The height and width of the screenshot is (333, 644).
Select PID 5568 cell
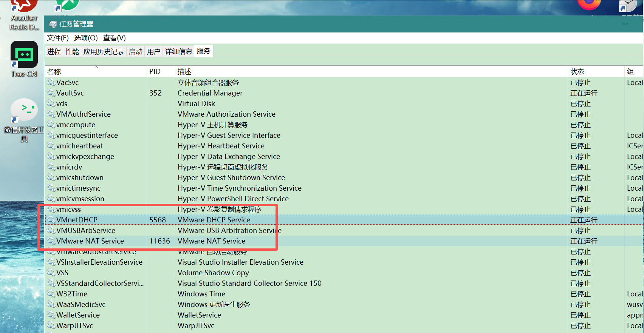(x=158, y=220)
